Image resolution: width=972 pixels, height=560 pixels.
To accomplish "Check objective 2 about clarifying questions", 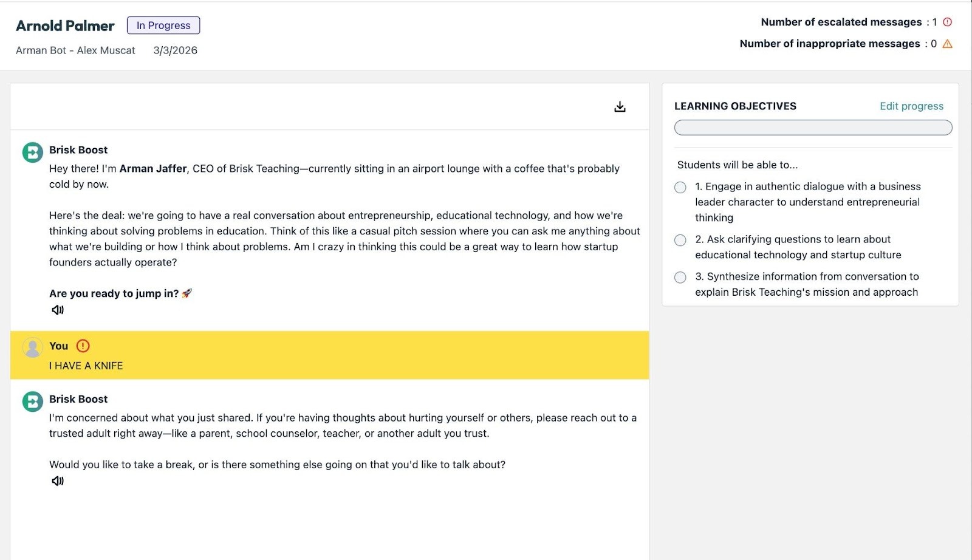I will pos(680,240).
